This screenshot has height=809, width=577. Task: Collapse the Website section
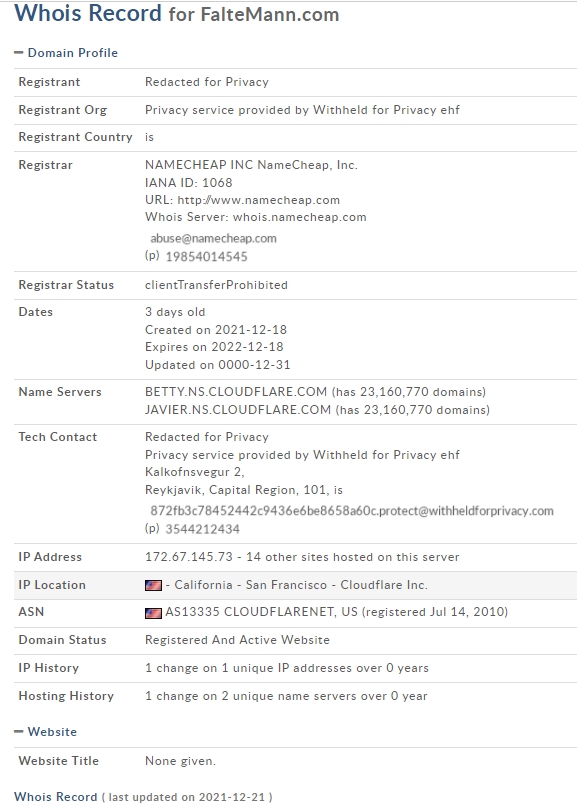tap(19, 732)
